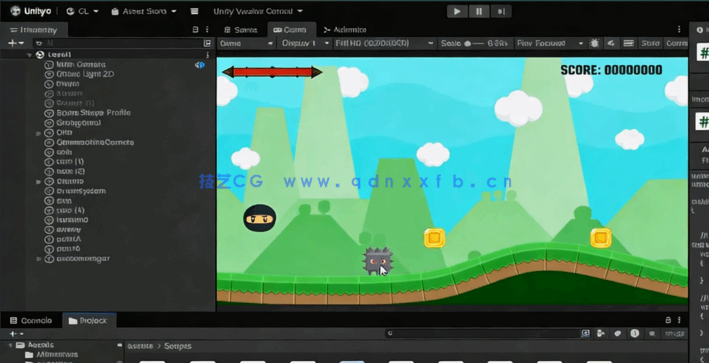Open the Display 1 dropdown

(305, 43)
